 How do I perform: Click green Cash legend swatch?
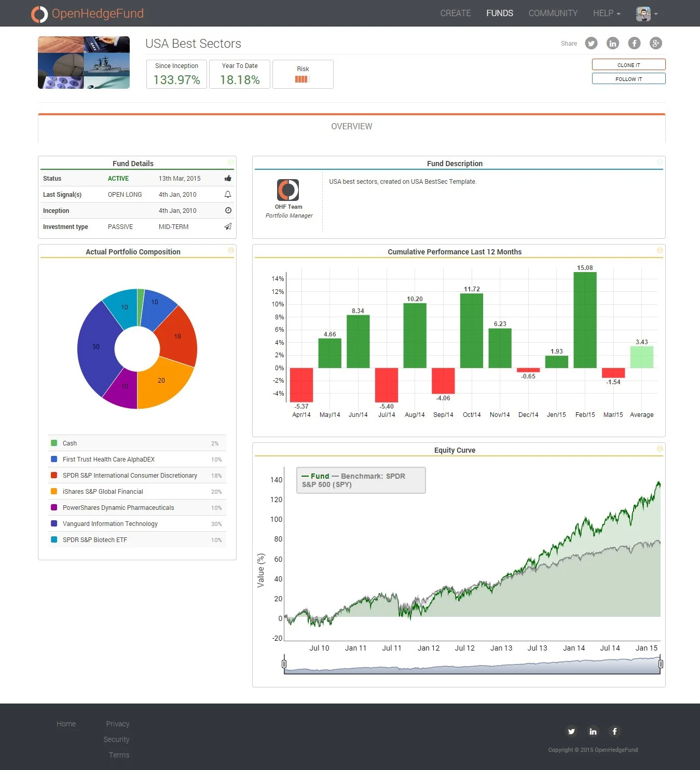[54, 443]
